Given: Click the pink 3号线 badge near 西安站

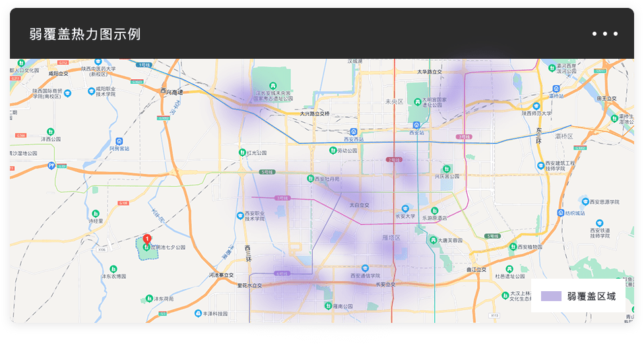Looking at the screenshot, I should tap(464, 137).
